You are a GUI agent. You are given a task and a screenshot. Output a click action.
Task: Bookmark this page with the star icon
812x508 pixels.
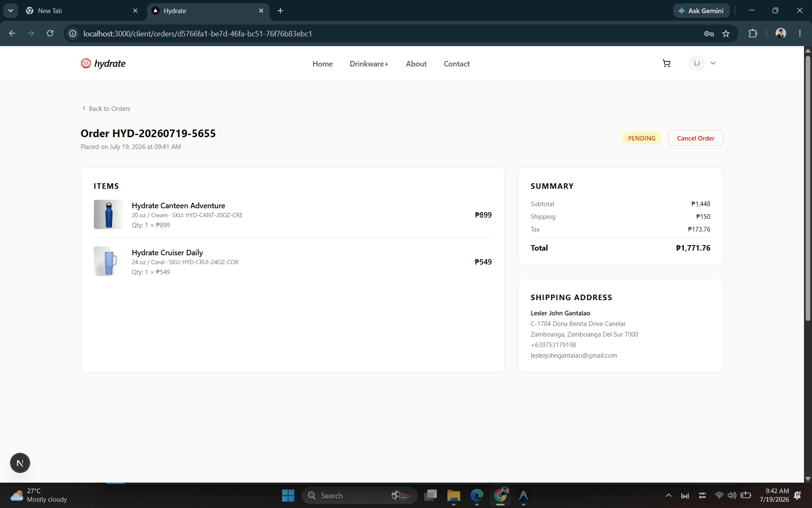[x=726, y=33]
